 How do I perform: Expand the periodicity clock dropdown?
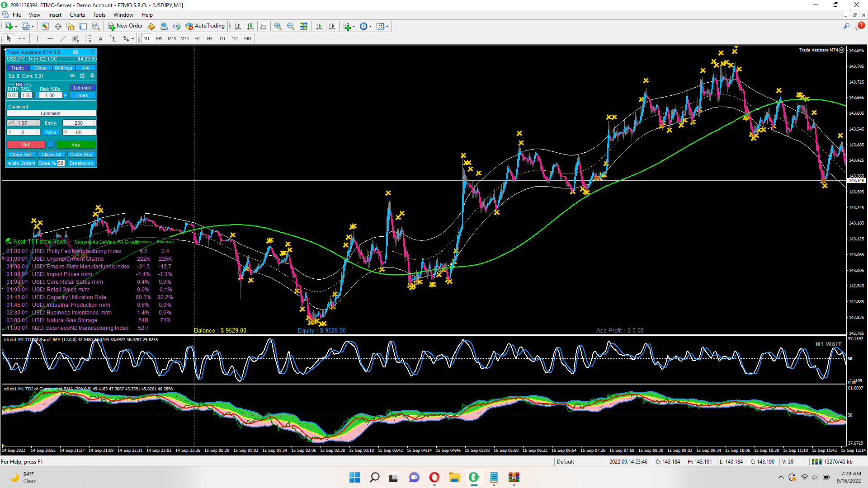tap(370, 26)
